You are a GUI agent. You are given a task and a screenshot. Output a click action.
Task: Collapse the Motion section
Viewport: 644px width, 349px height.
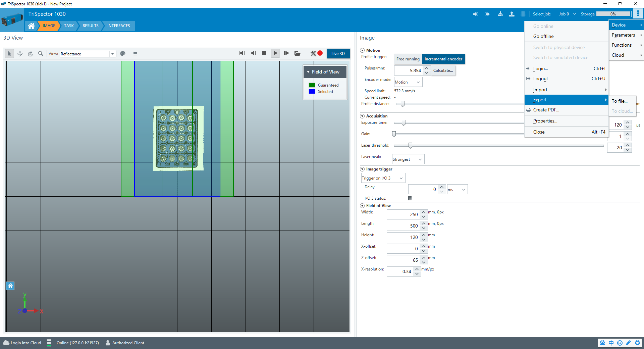(x=362, y=50)
